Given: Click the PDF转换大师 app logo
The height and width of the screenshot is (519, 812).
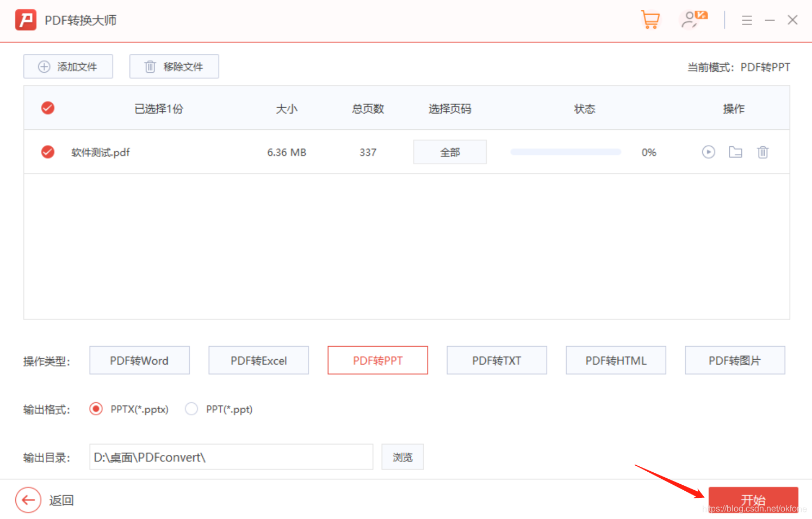Looking at the screenshot, I should point(26,20).
